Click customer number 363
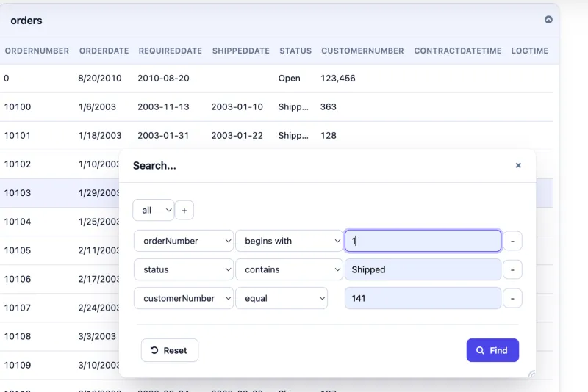This screenshot has width=588, height=392. coord(328,107)
